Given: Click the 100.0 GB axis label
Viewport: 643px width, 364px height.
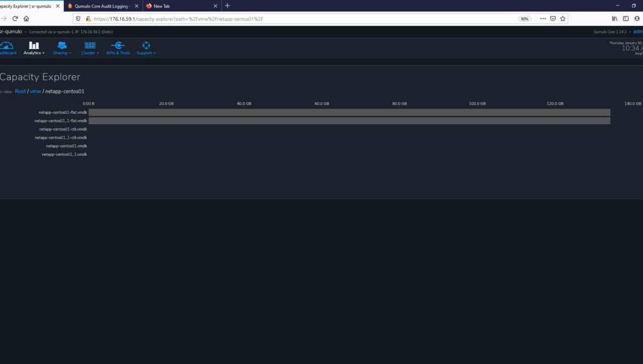Looking at the screenshot, I should click(x=477, y=104).
